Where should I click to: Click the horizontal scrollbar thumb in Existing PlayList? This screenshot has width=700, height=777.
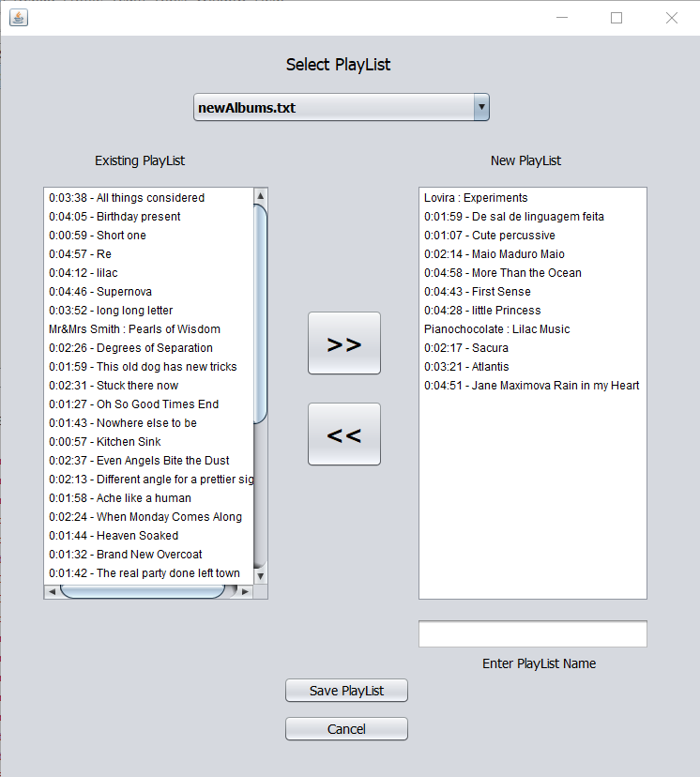(x=143, y=592)
